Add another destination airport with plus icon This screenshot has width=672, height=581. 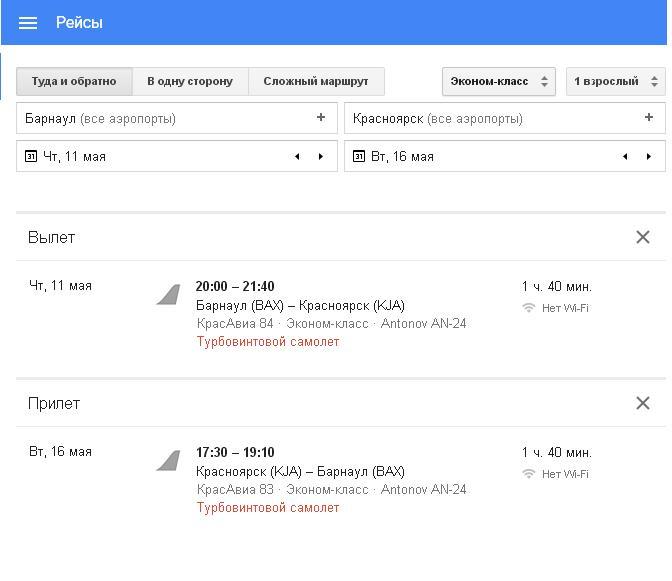click(649, 117)
